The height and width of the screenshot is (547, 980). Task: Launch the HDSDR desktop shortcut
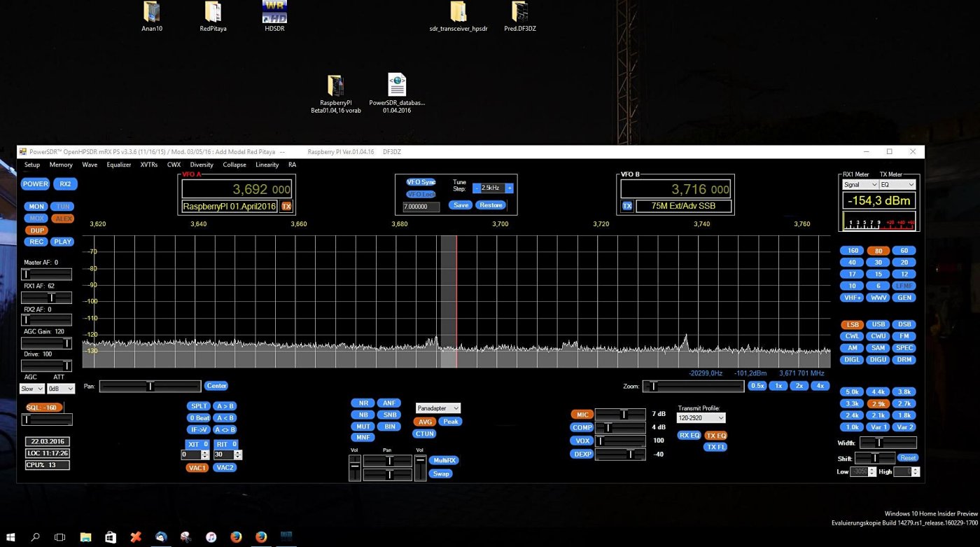[274, 17]
